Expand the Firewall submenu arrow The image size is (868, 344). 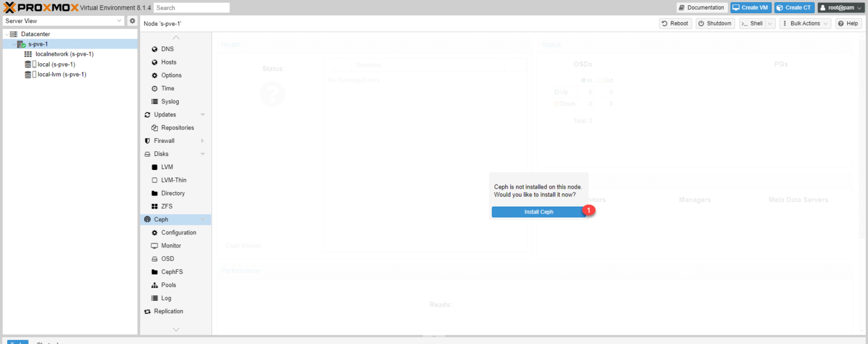pyautogui.click(x=202, y=141)
